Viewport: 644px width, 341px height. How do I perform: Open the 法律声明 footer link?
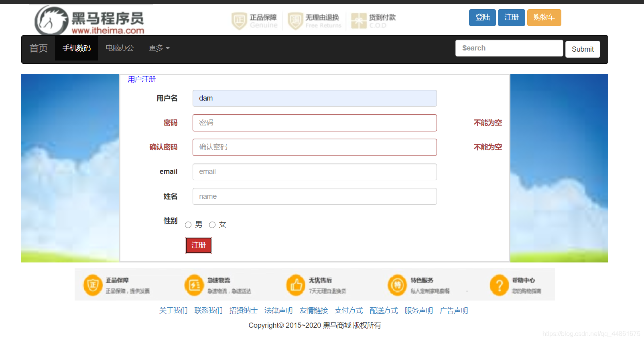[278, 311]
